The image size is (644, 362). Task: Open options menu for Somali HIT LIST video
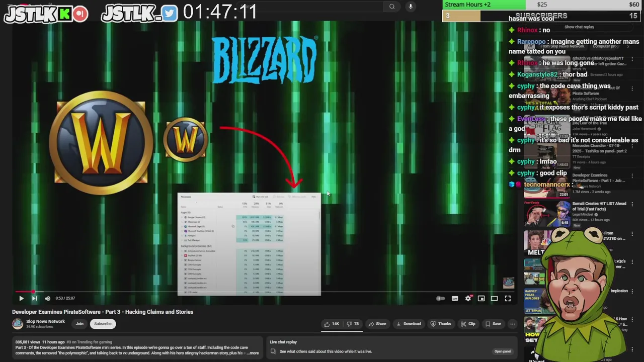632,204
